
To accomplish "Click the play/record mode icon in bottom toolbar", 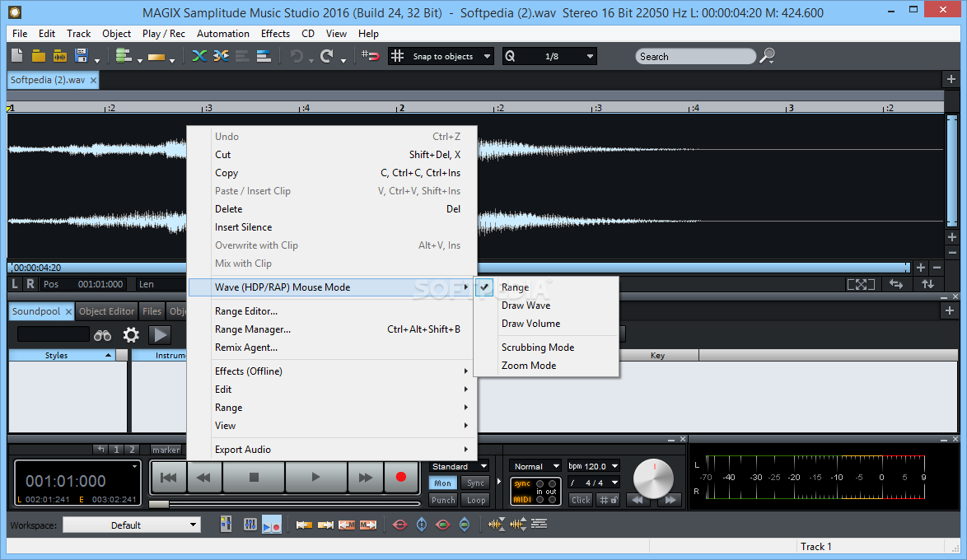I will [271, 525].
